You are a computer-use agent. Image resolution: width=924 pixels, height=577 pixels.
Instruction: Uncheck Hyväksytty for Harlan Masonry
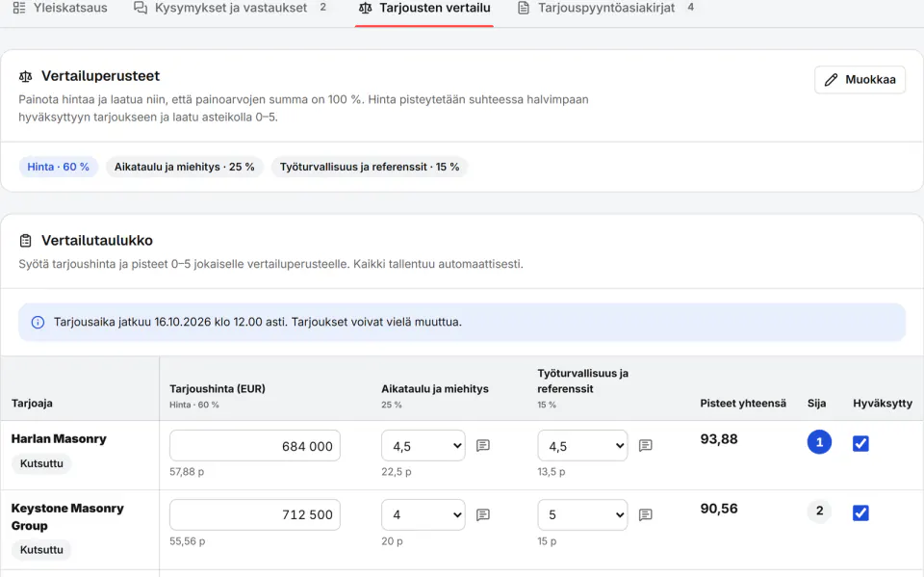tap(860, 444)
